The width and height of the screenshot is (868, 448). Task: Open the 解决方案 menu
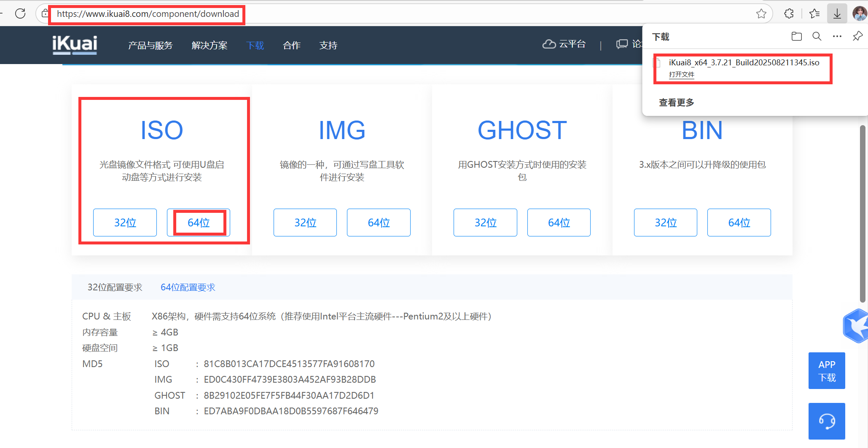[x=210, y=45]
